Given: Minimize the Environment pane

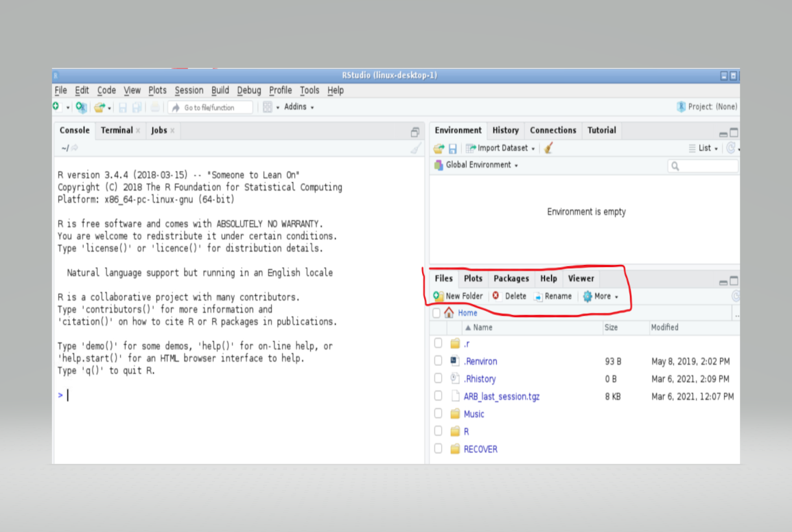Looking at the screenshot, I should click(723, 133).
